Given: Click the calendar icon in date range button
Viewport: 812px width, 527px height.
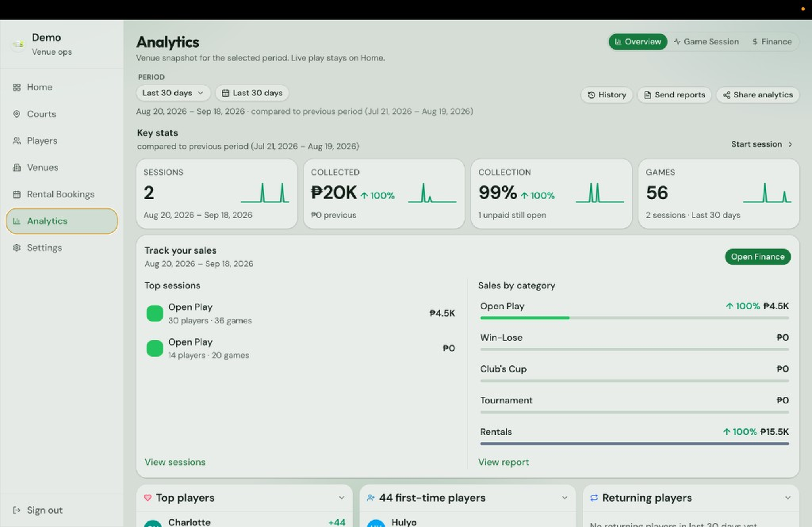Looking at the screenshot, I should pos(225,93).
